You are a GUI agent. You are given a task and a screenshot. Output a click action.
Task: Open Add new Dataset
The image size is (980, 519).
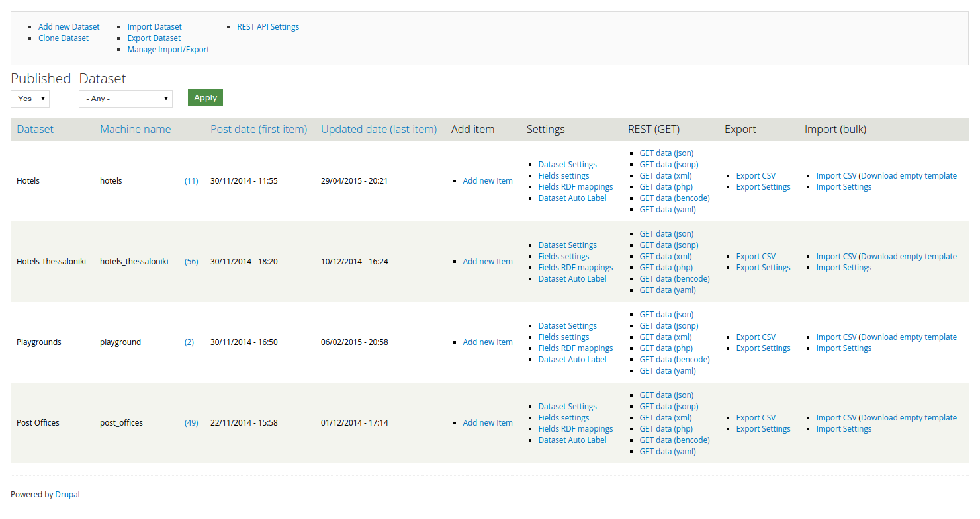coord(69,26)
